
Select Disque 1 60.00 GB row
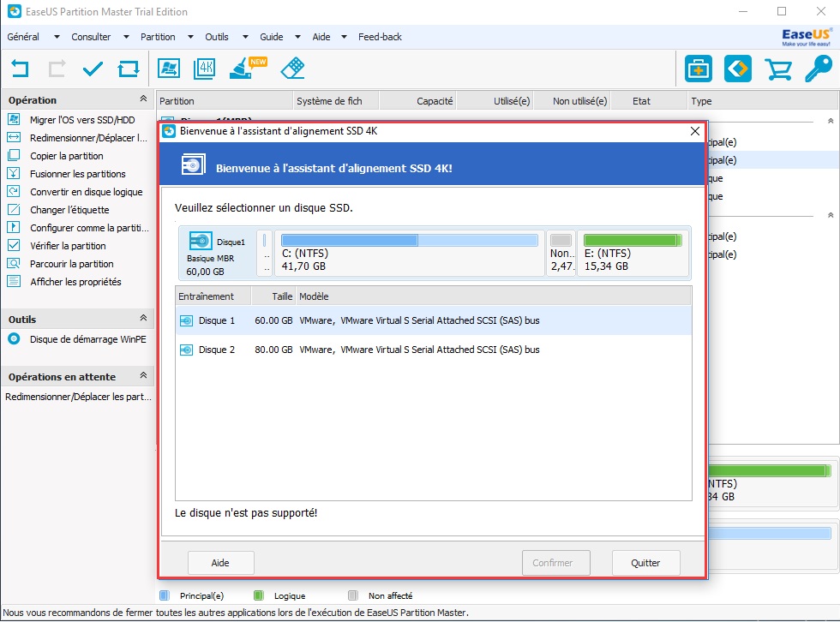(x=434, y=320)
